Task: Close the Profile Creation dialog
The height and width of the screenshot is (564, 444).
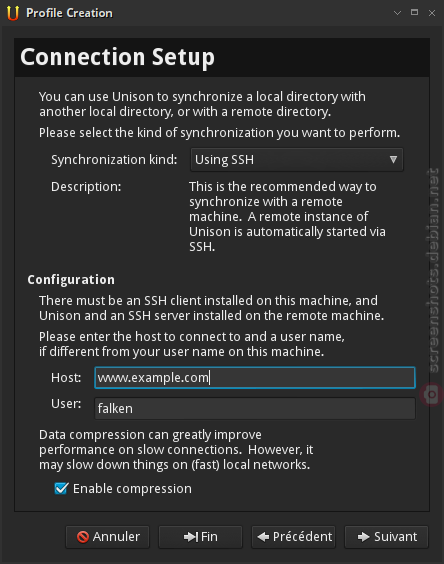Action: 432,13
